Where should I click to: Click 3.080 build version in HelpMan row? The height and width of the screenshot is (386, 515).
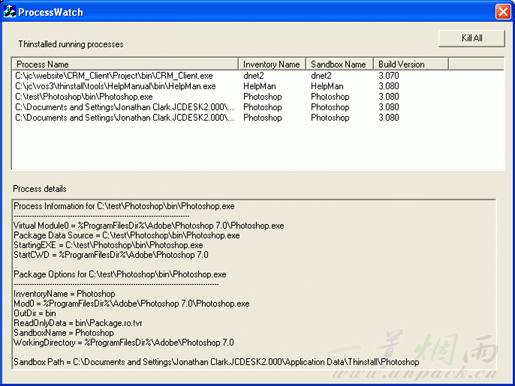point(389,86)
